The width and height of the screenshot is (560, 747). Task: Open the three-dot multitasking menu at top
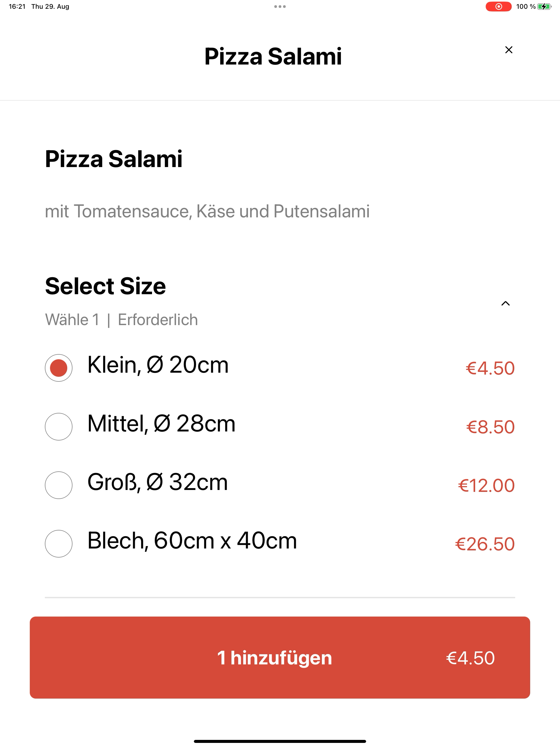(x=280, y=6)
